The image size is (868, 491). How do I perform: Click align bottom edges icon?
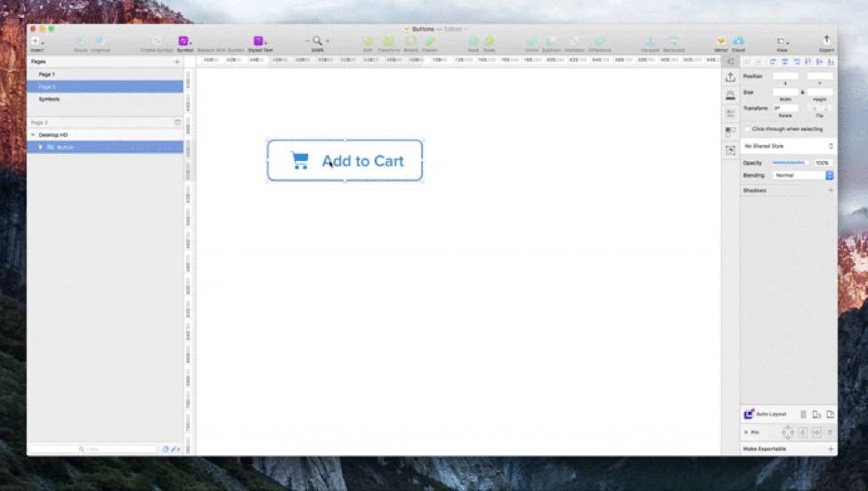[831, 62]
